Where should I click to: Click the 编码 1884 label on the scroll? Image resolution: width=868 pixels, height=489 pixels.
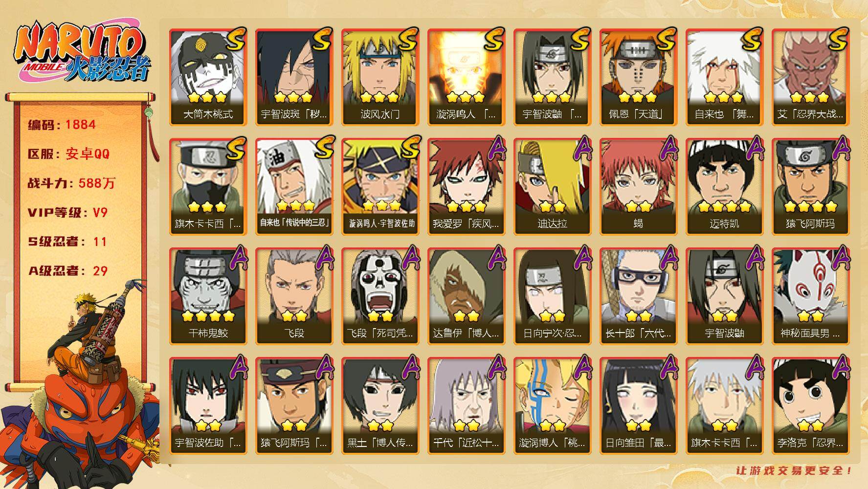(x=62, y=125)
